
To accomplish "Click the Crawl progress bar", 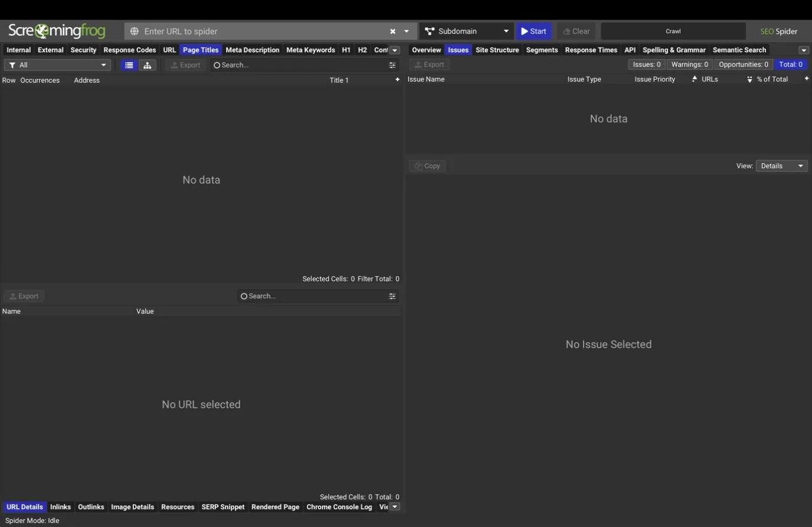I will click(673, 31).
